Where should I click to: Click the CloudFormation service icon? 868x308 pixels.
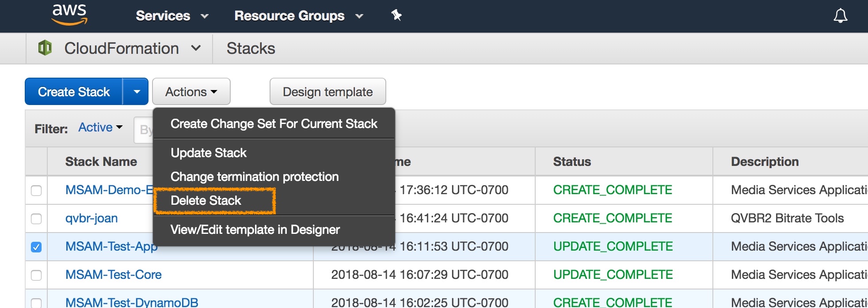[x=45, y=48]
